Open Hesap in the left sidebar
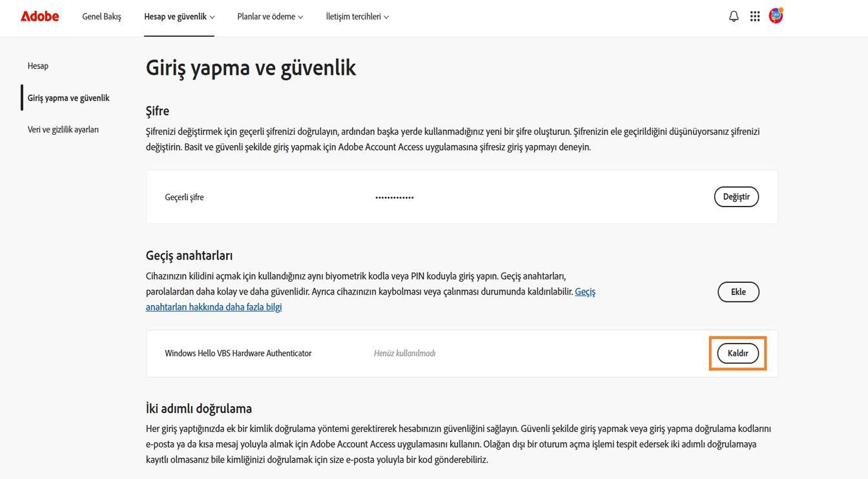868x479 pixels. pyautogui.click(x=37, y=65)
